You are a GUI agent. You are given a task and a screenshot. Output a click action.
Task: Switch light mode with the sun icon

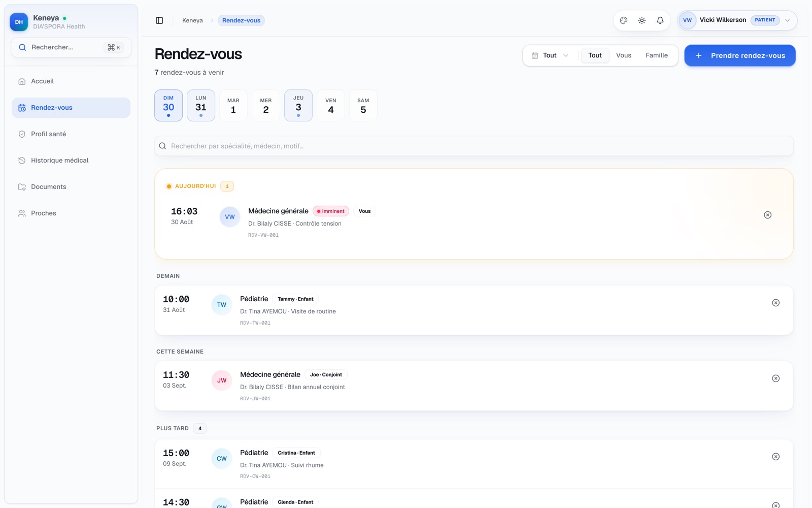(642, 20)
